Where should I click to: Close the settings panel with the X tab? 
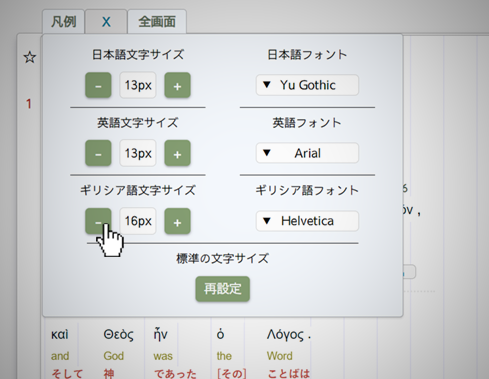106,22
